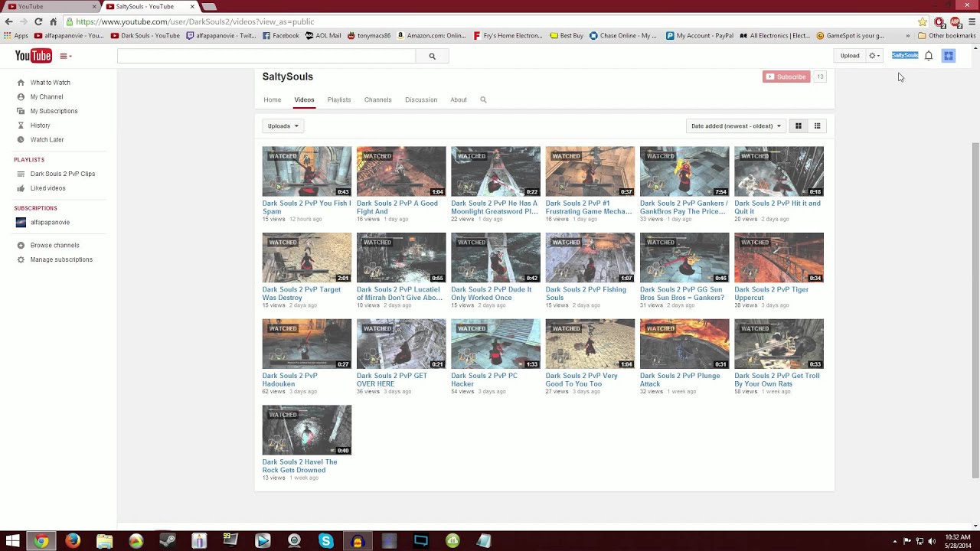Open the Apps bookmarks shortcut
The width and height of the screenshot is (980, 551).
tap(16, 35)
